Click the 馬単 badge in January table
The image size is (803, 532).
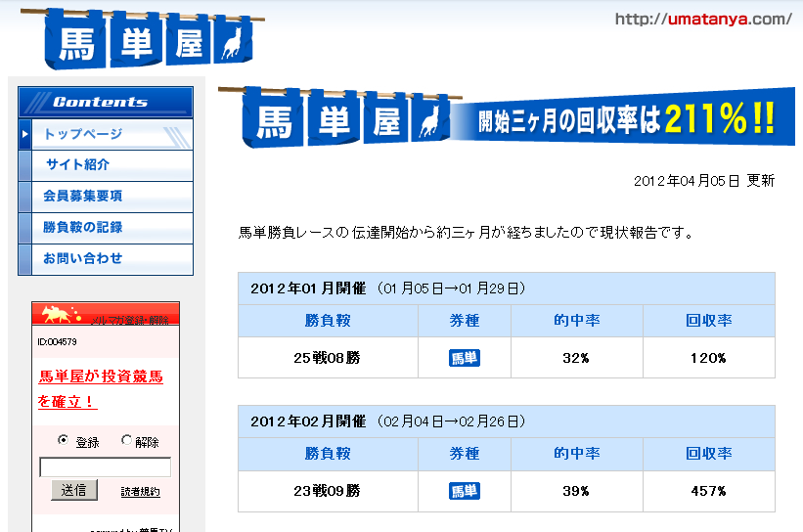(x=465, y=358)
